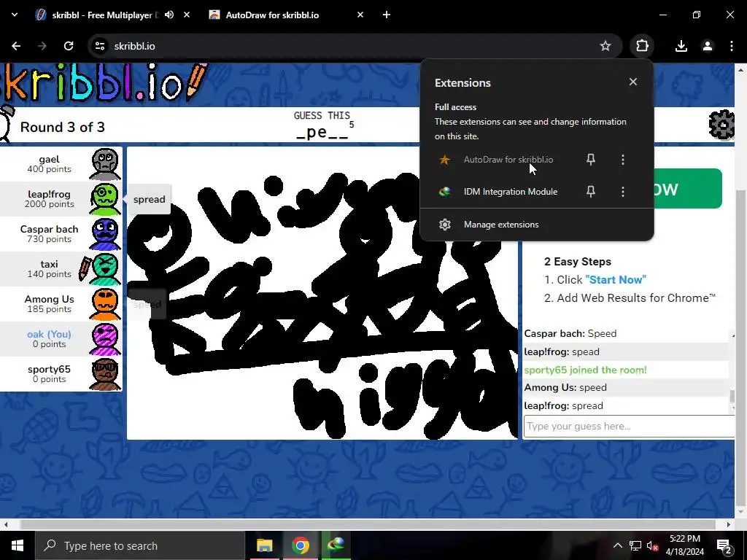Click the skribbl.io logo
The height and width of the screenshot is (560, 747).
102,83
